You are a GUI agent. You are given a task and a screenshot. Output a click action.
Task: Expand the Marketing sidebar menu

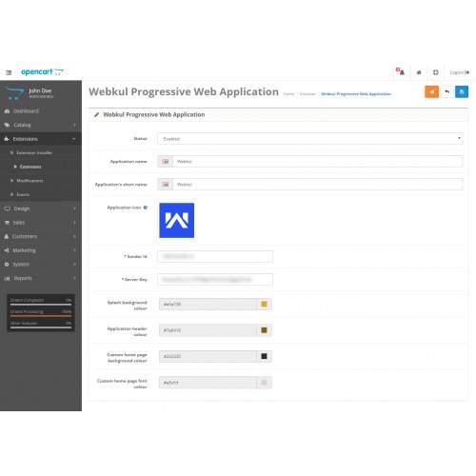(x=41, y=250)
